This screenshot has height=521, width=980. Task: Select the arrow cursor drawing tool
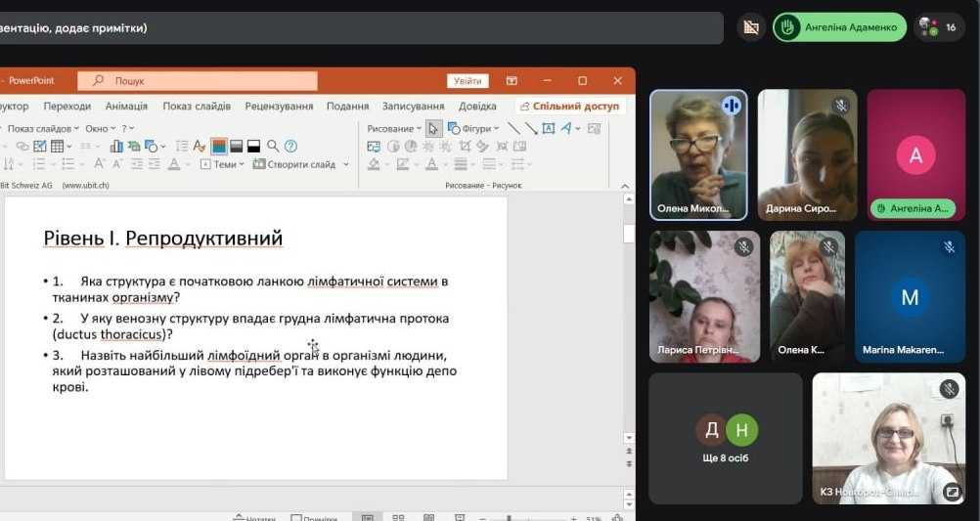click(x=433, y=128)
